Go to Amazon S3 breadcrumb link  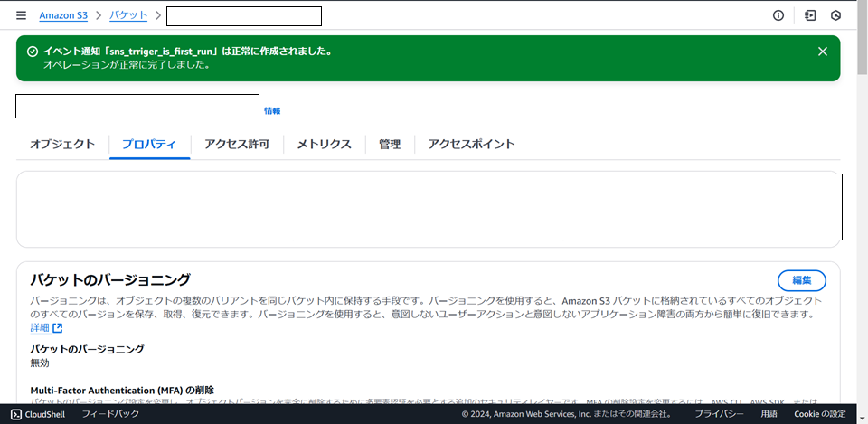[x=63, y=15]
